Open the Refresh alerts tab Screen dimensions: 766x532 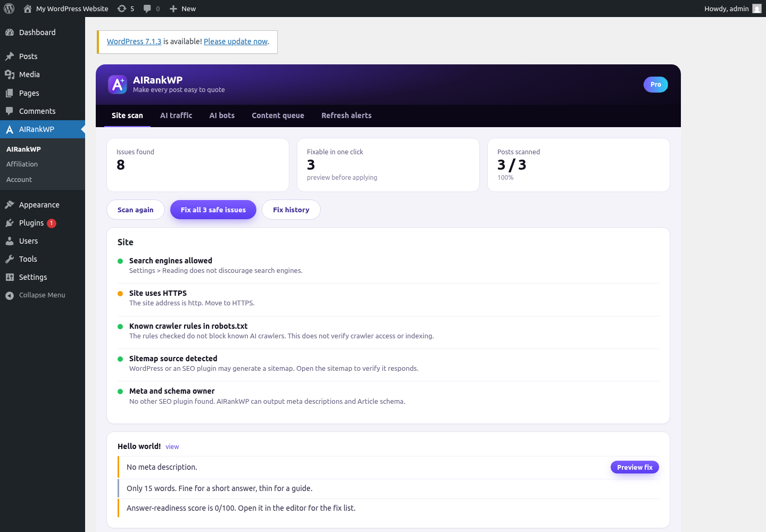point(346,115)
